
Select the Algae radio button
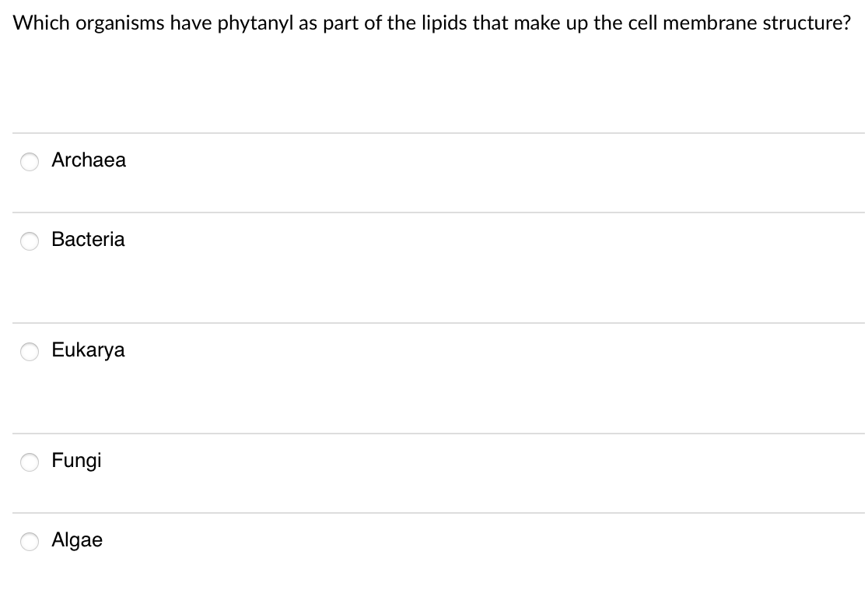[30, 542]
